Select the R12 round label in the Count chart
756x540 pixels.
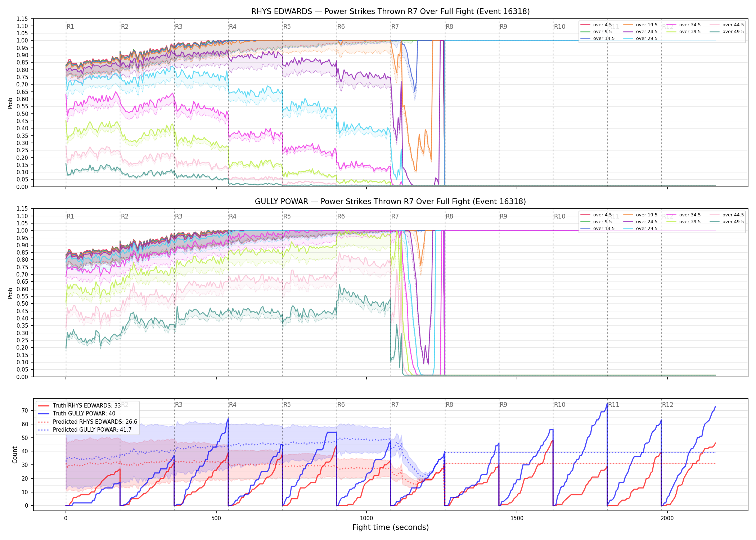tap(667, 405)
